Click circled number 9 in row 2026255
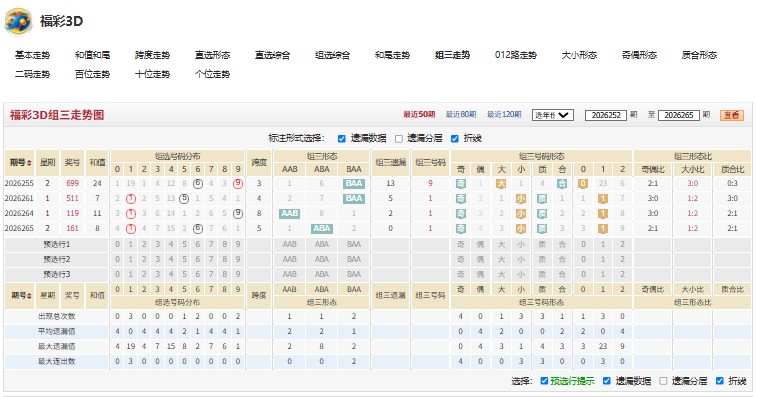Viewport: 757px width, 397px height. (x=238, y=184)
